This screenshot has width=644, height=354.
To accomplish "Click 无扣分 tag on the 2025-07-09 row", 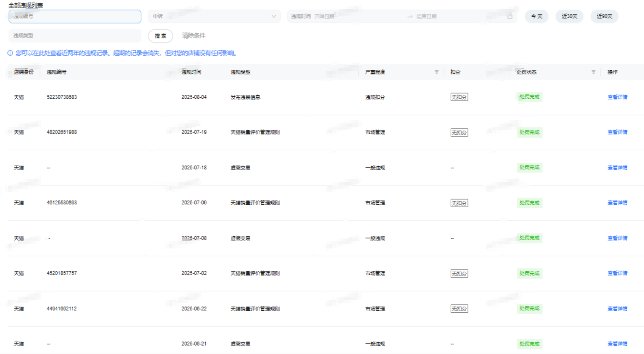I will pos(459,203).
